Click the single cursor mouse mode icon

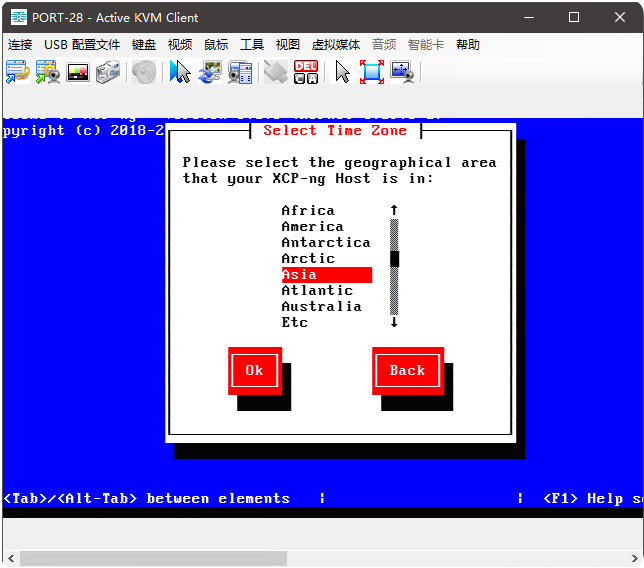coord(343,72)
